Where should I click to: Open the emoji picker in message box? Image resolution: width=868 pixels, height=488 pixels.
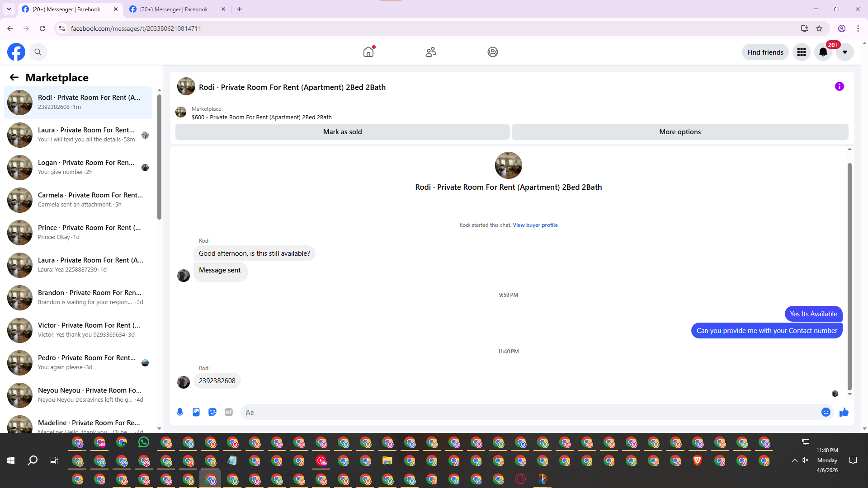click(x=826, y=412)
